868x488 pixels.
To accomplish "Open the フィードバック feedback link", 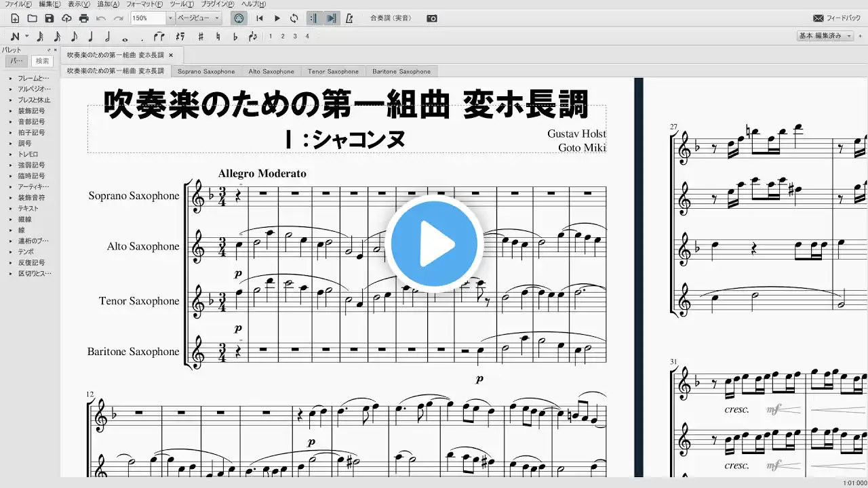I will point(837,18).
